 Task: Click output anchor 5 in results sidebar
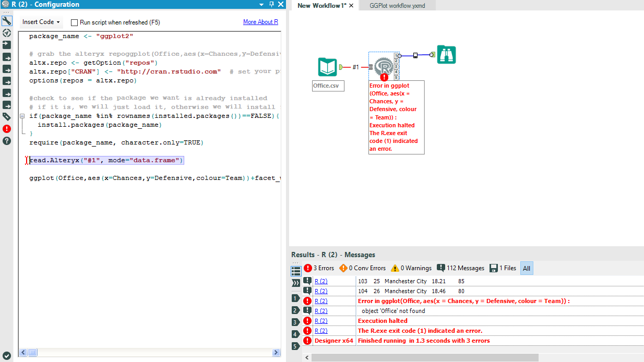[295, 346]
